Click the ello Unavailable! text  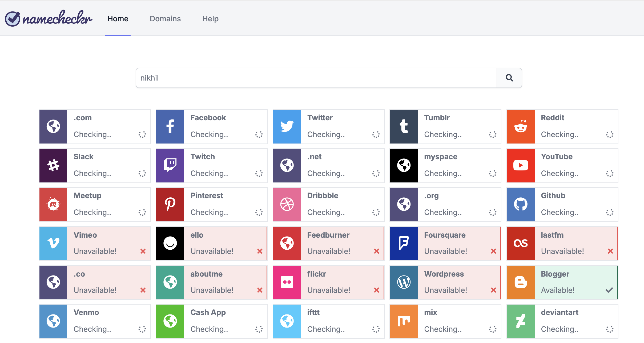212,251
